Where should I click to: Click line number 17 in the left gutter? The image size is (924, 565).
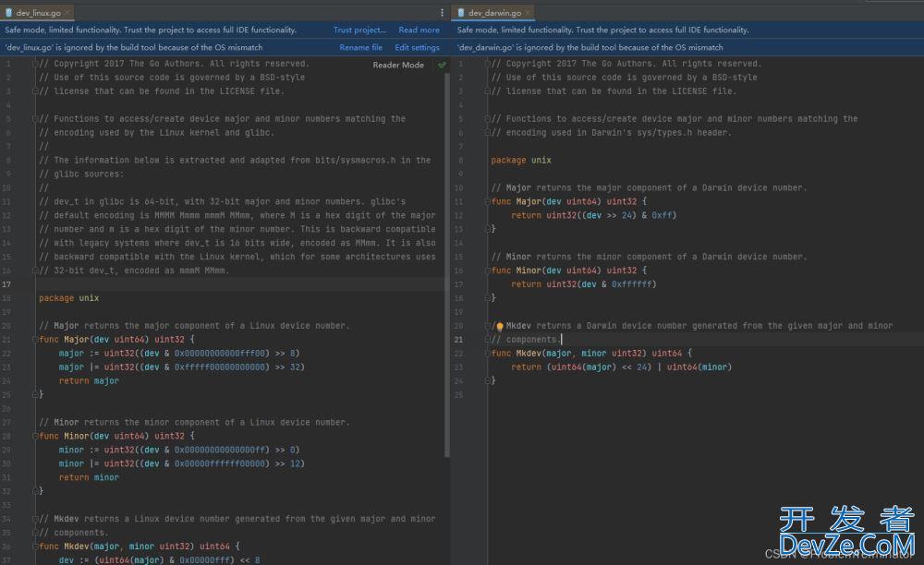pos(6,284)
